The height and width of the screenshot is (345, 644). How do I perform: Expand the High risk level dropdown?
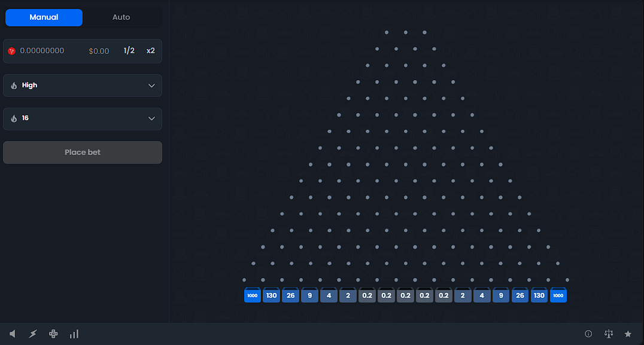(83, 86)
